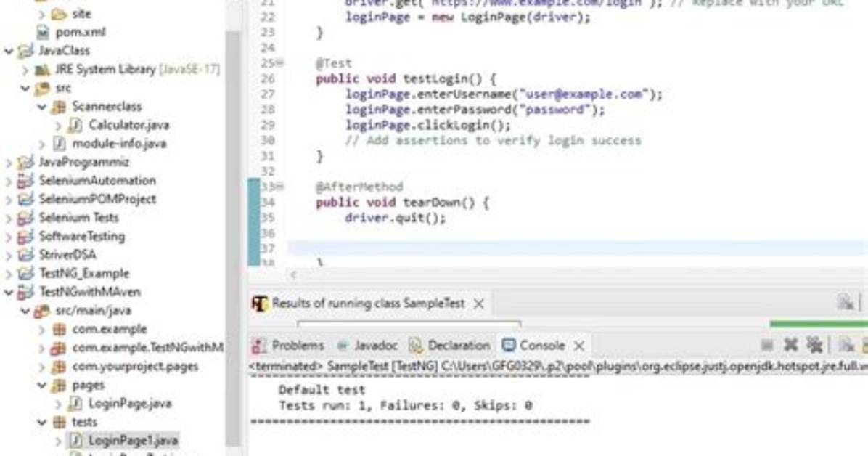868x456 pixels.
Task: Click the com.example package label
Action: 110,329
